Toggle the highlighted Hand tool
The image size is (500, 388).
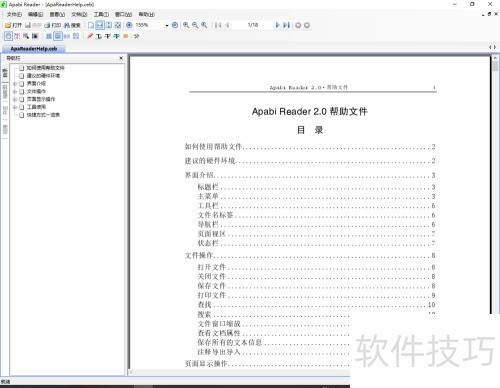tap(8, 36)
